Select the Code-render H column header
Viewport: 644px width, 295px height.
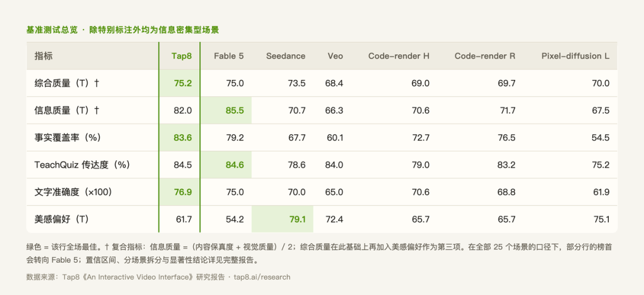399,56
